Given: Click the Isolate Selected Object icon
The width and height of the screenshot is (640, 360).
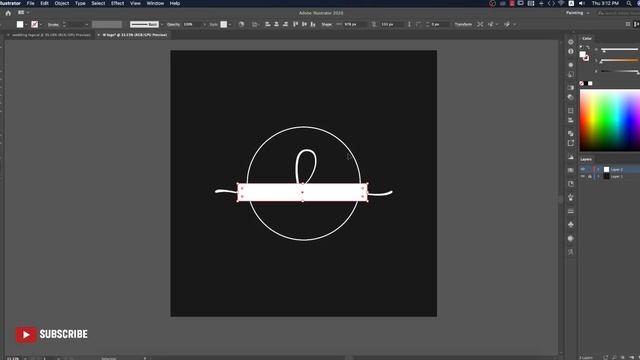Looking at the screenshot, I should pyautogui.click(x=480, y=24).
